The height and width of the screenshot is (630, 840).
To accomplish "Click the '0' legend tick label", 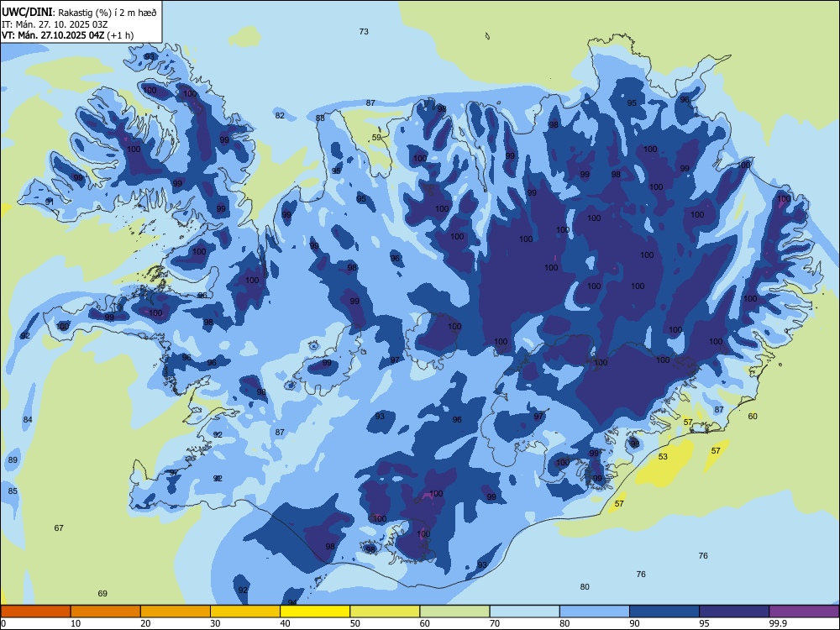I will tap(3, 623).
